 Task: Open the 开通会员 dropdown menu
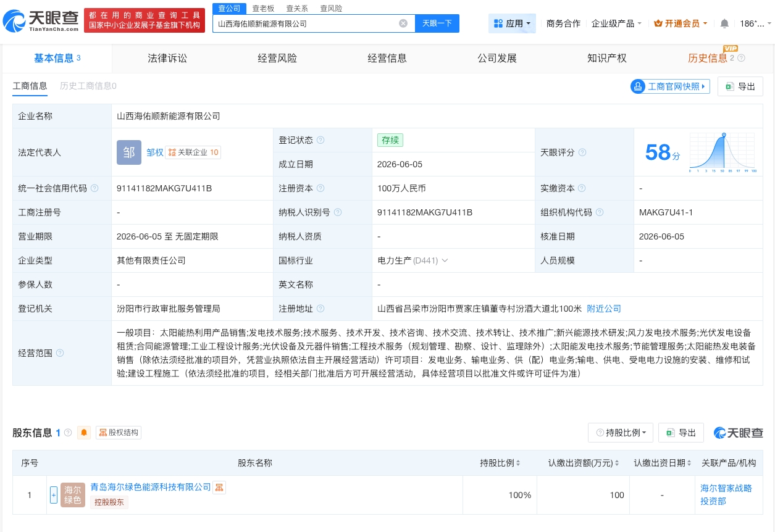tap(680, 23)
